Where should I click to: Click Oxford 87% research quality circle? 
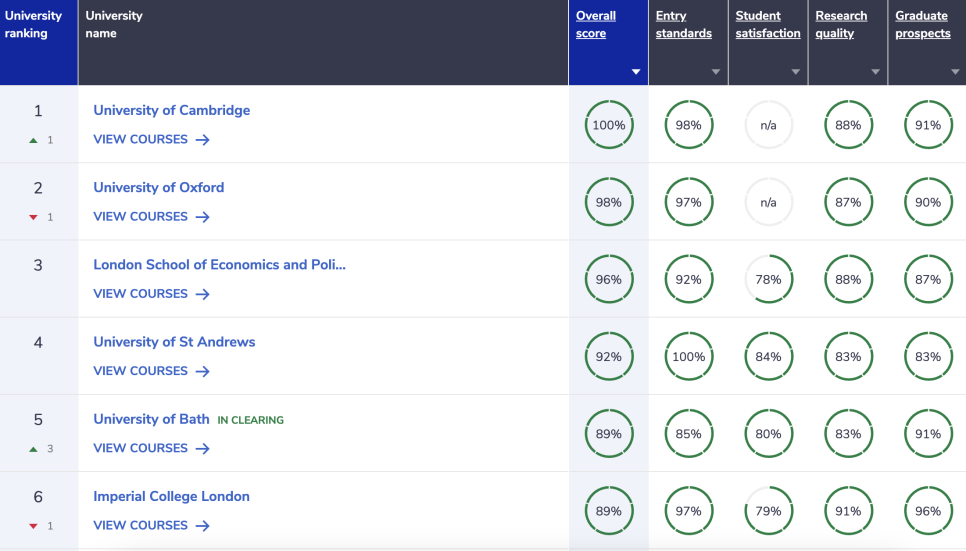[x=848, y=202]
